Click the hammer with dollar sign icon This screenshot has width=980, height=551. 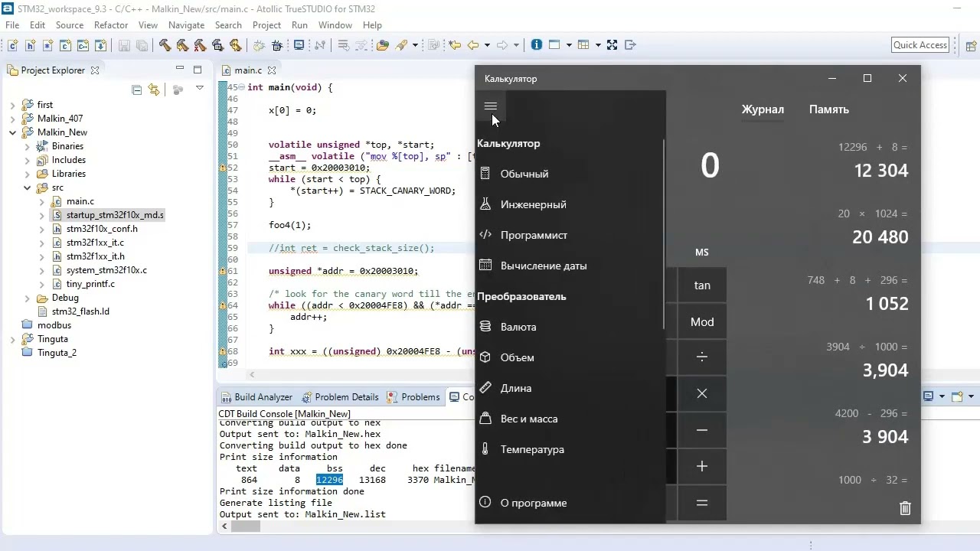(x=235, y=45)
